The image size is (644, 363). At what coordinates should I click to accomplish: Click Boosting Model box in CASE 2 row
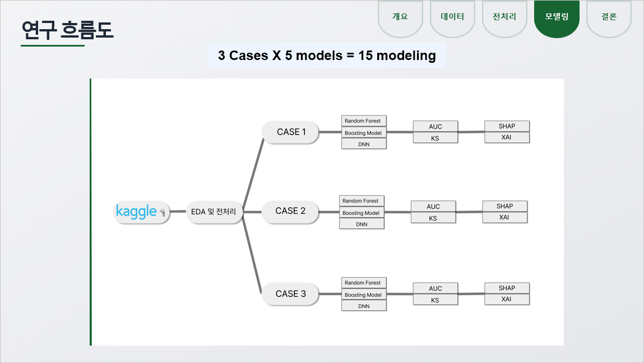361,213
